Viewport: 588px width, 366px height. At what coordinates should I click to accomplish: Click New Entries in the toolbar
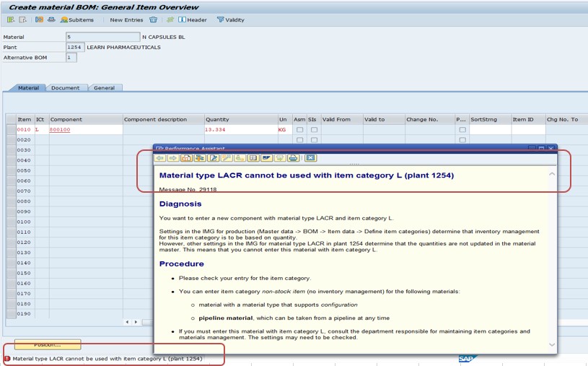tap(126, 20)
